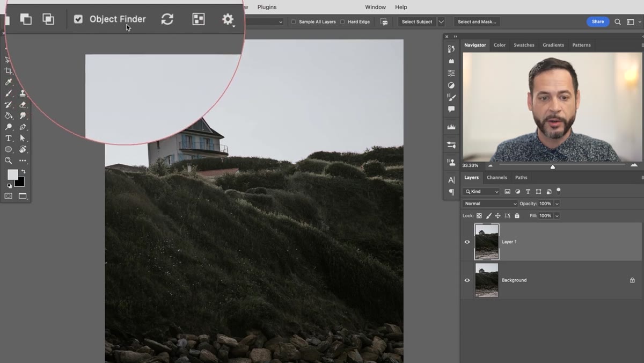Image resolution: width=644 pixels, height=363 pixels.
Task: Hide Layer 1 using its eye icon
Action: [467, 242]
